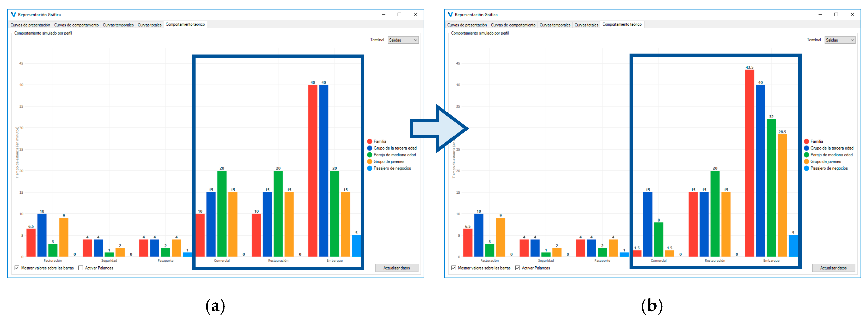The image size is (868, 319).
Task: Maximize the left Representación Gráfica window
Action: [x=399, y=14]
